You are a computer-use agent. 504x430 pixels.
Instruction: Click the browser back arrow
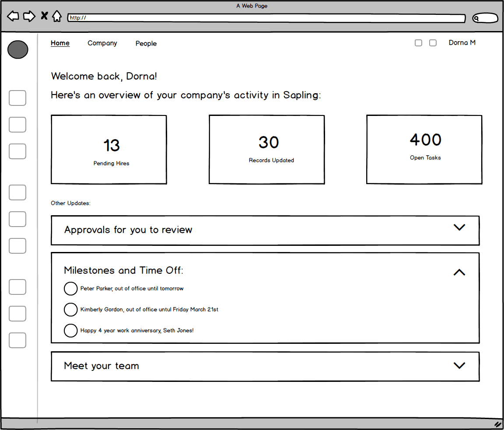point(13,16)
